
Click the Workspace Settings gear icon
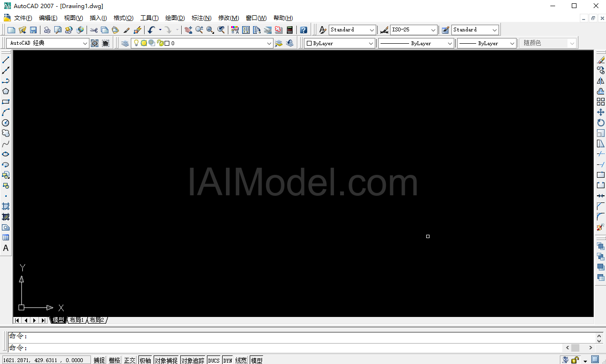click(x=95, y=43)
